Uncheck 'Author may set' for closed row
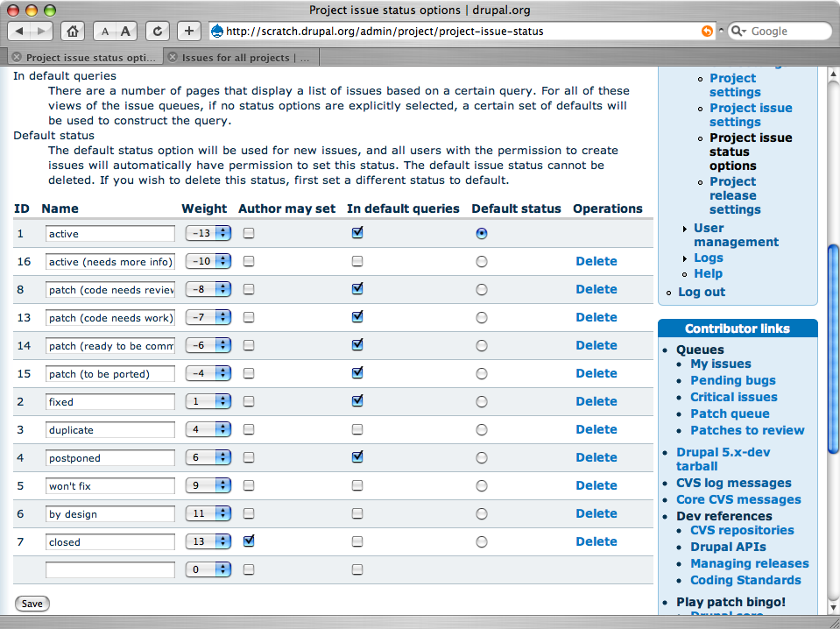 click(249, 541)
